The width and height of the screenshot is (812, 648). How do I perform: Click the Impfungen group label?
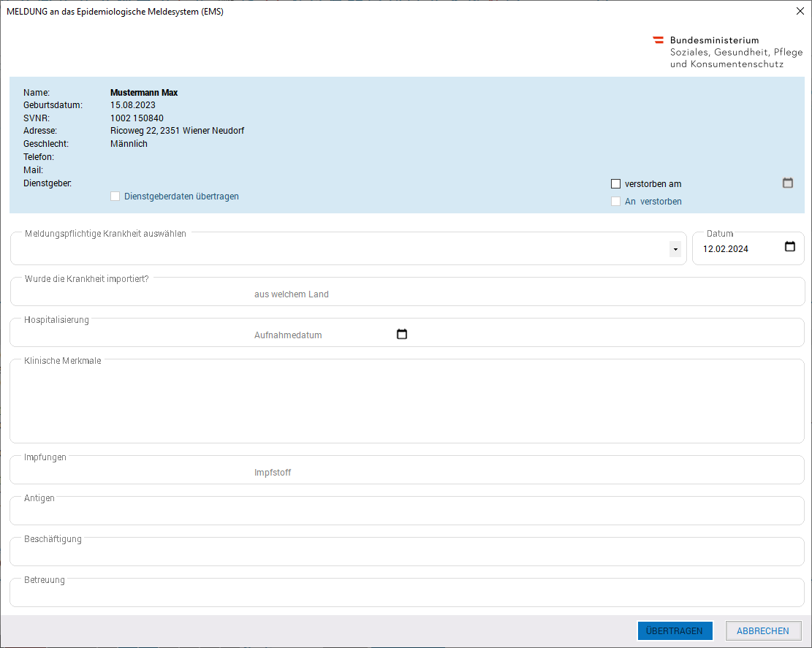(x=45, y=457)
